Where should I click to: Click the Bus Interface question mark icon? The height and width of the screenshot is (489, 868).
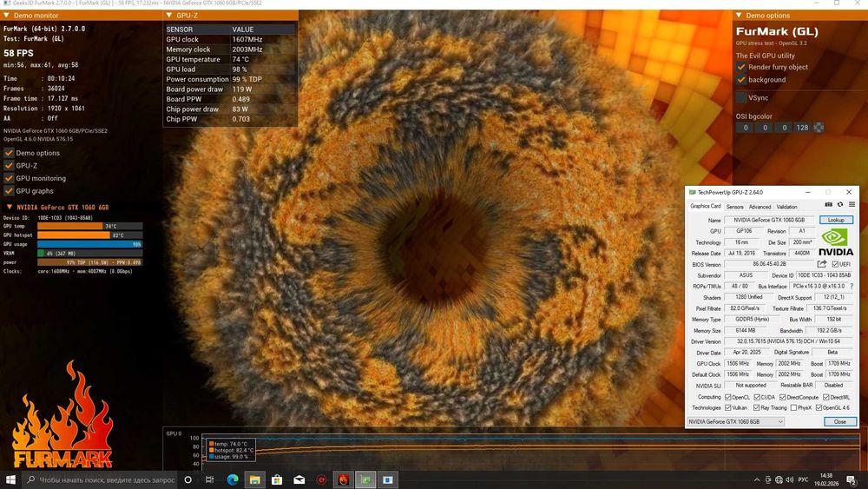click(x=852, y=287)
